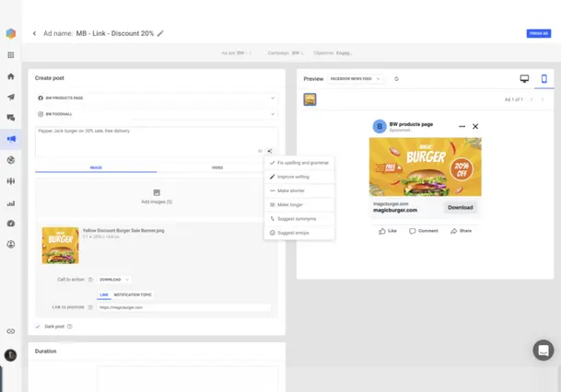
Task: Click the three dots on preview post
Action: click(462, 126)
